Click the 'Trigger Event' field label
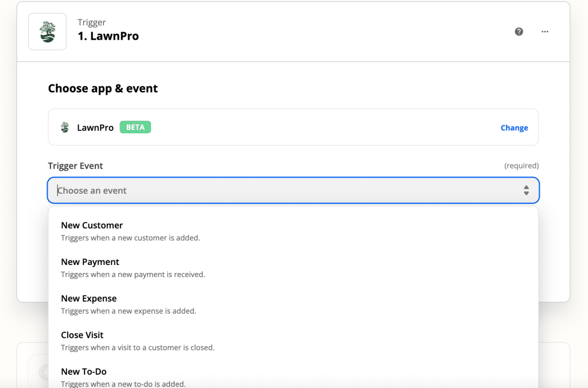Screen dimensions: 588x388 click(x=75, y=166)
